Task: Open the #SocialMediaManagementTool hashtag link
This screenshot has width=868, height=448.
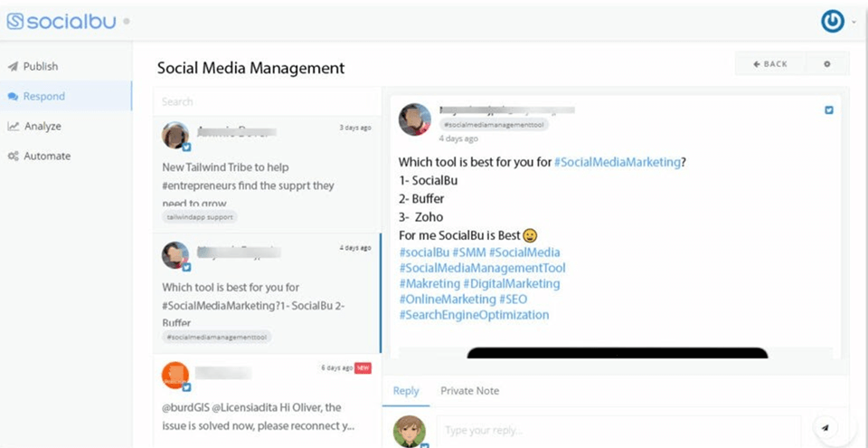Action: click(x=482, y=268)
